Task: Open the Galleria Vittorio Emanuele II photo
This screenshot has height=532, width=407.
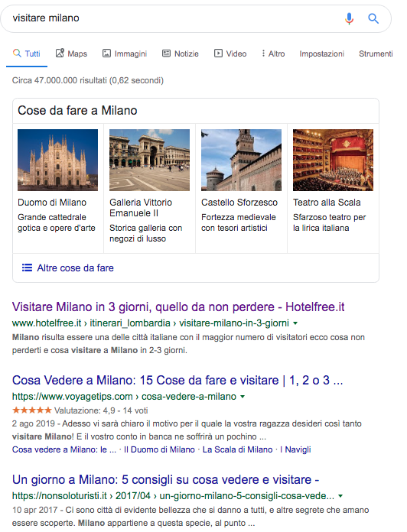Action: click(x=149, y=160)
